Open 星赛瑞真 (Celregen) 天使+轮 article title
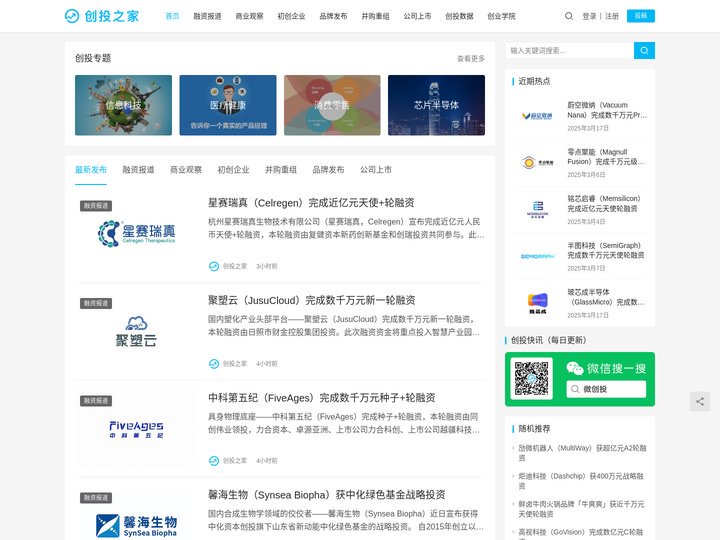 (311, 203)
